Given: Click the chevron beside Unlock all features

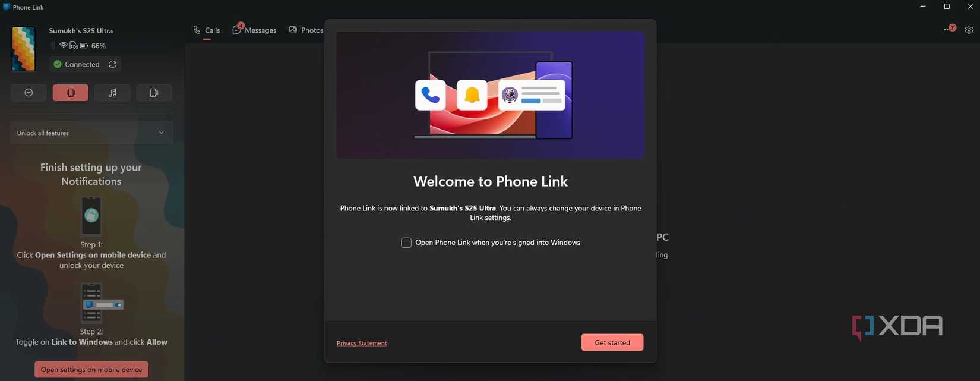Looking at the screenshot, I should tap(161, 133).
